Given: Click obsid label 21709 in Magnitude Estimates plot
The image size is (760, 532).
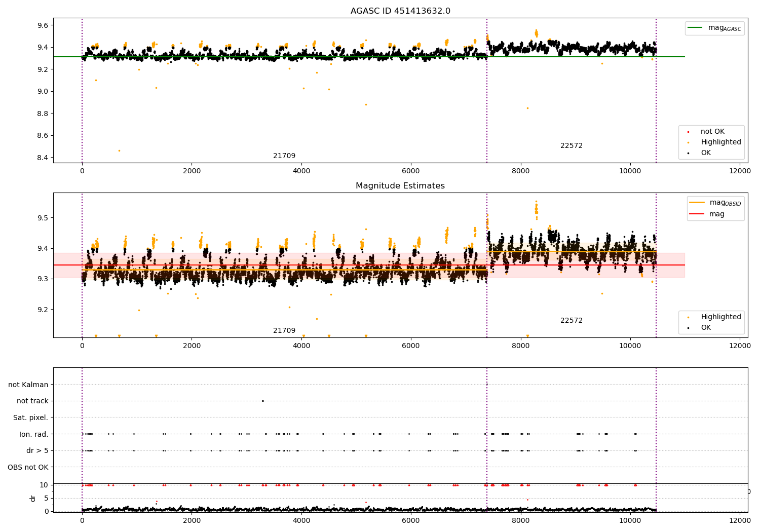Looking at the screenshot, I should click(284, 331).
